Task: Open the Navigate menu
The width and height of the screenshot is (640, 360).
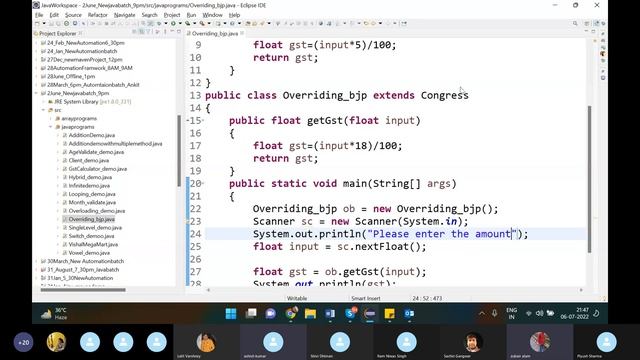Action: (124, 15)
